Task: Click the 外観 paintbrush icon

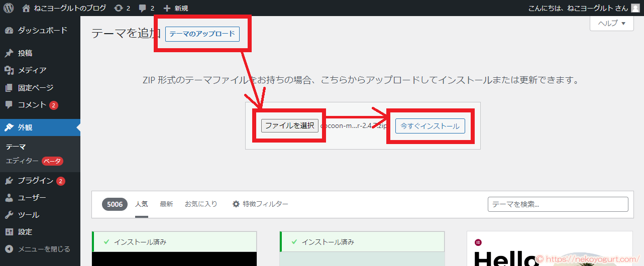Action: click(x=9, y=127)
